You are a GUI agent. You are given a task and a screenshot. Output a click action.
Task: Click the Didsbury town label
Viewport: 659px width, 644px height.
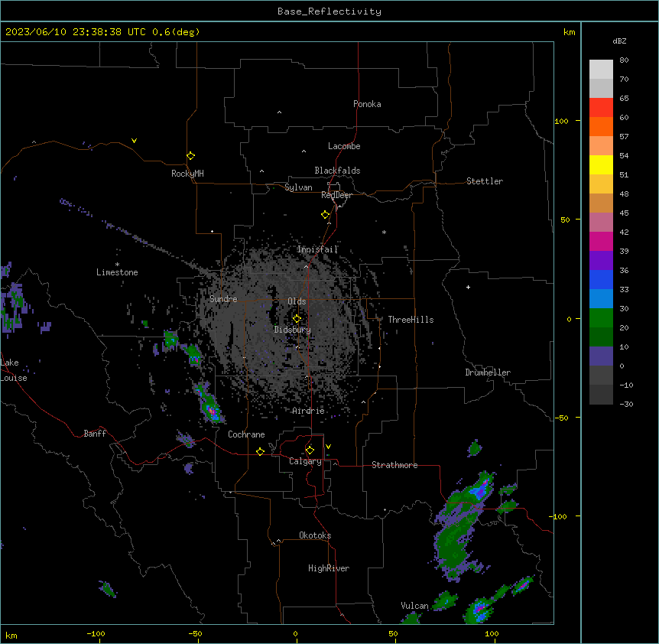(x=293, y=330)
